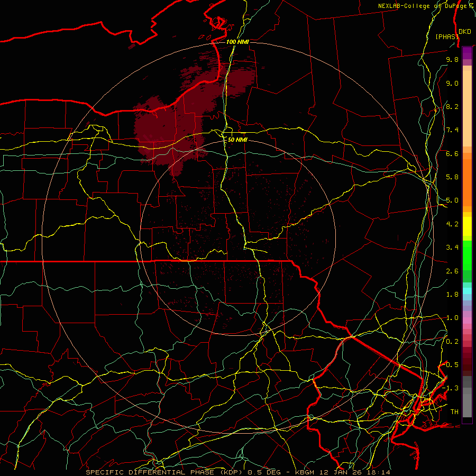The height and width of the screenshot is (476, 476).
Task: Select the 2.6 legend value
Action: pos(452,271)
